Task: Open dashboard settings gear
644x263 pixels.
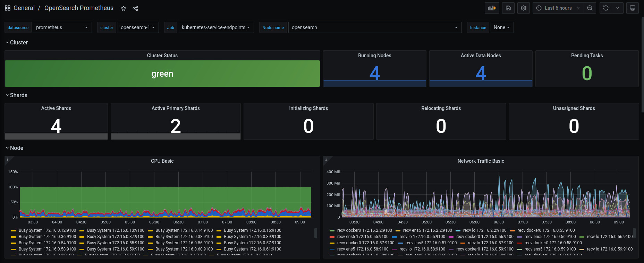Action: (524, 8)
